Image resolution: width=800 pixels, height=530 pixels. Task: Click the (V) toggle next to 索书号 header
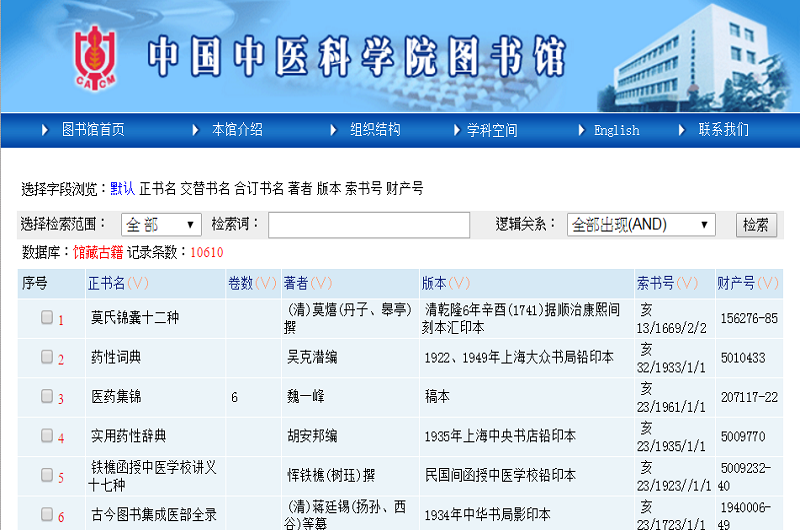687,283
